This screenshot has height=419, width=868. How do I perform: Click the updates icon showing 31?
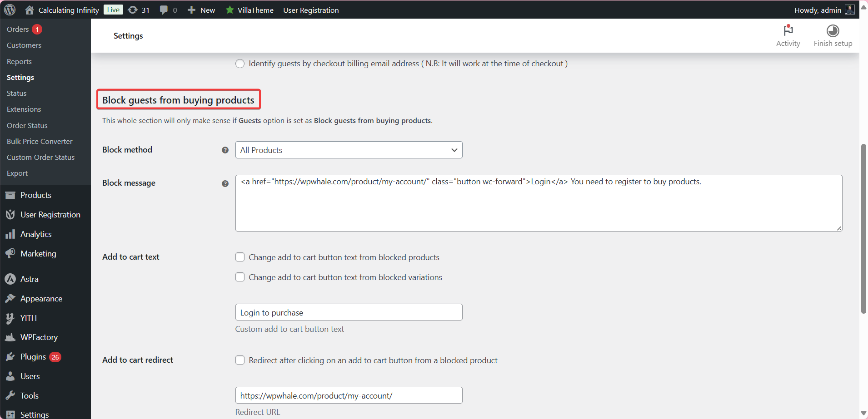(133, 10)
